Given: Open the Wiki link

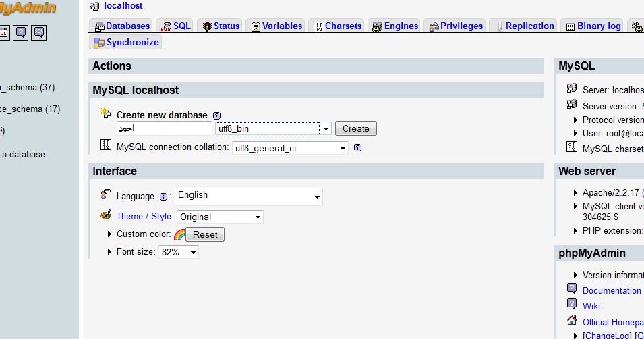Looking at the screenshot, I should pos(591,306).
